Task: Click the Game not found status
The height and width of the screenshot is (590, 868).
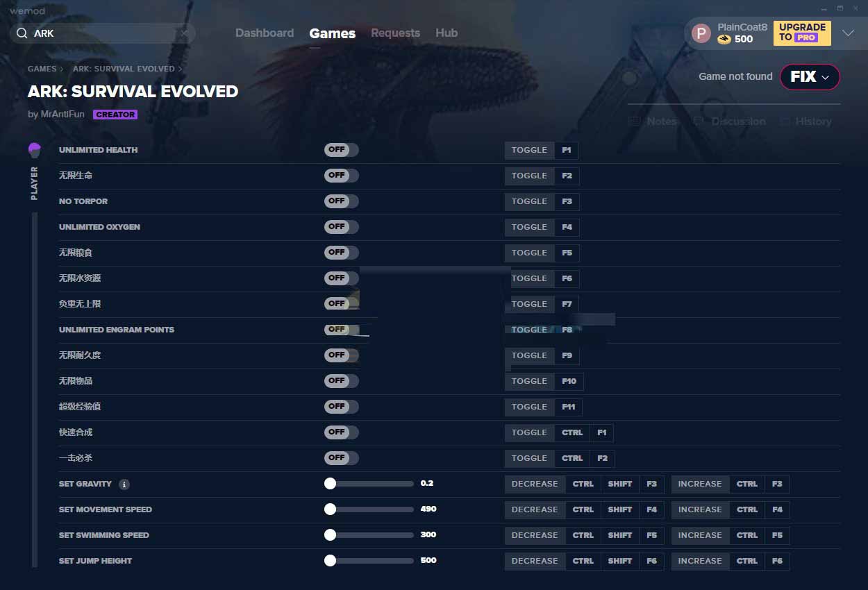Action: coord(735,76)
